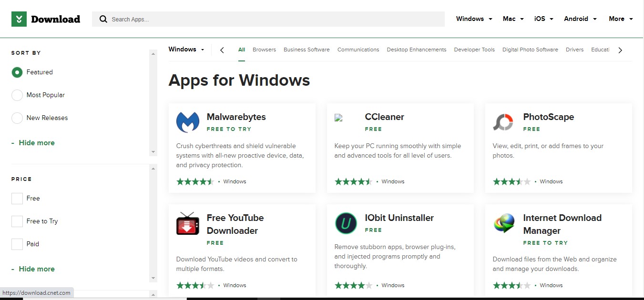Click PhotoScape star rating
644x300 pixels.
point(511,181)
